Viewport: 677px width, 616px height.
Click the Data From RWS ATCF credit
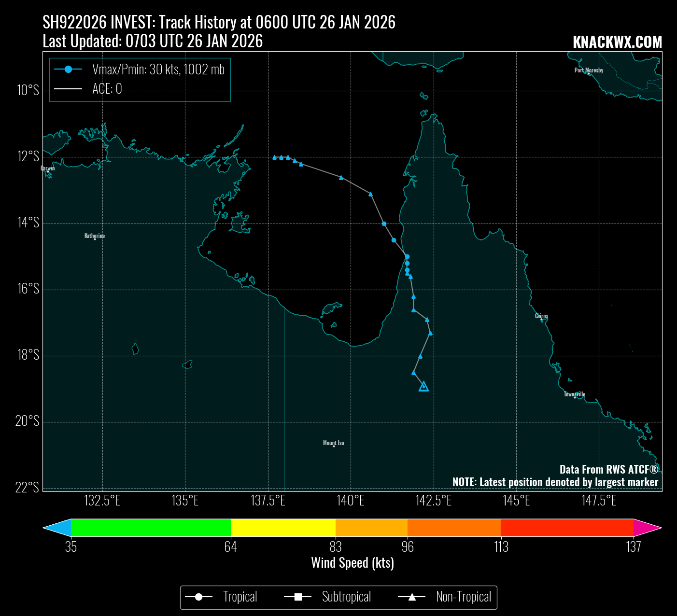tap(608, 469)
